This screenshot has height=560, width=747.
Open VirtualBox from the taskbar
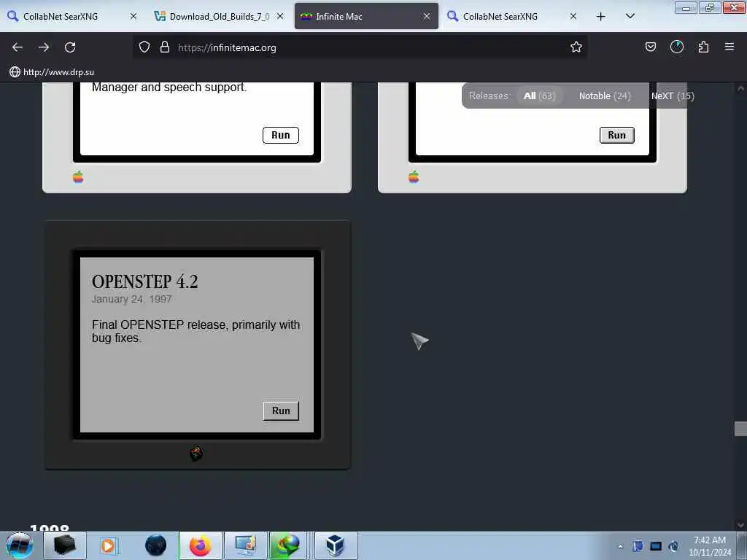(336, 545)
